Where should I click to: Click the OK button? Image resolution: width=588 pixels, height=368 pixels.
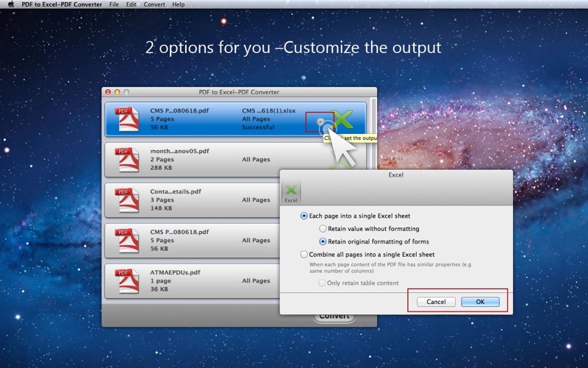pos(480,302)
